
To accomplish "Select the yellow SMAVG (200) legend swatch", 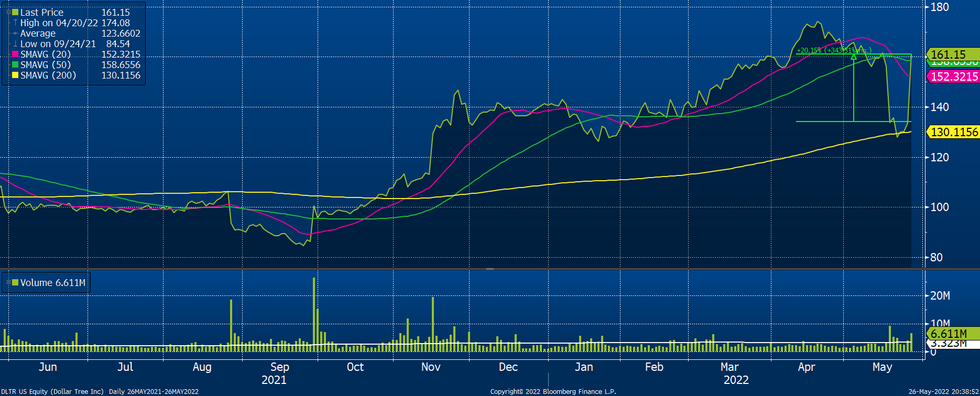I will coord(15,75).
